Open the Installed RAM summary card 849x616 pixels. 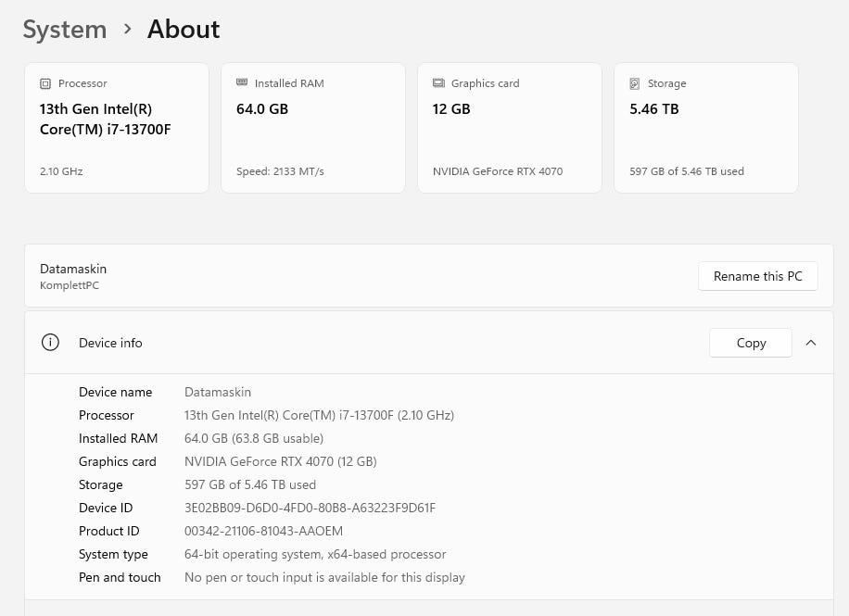click(313, 128)
